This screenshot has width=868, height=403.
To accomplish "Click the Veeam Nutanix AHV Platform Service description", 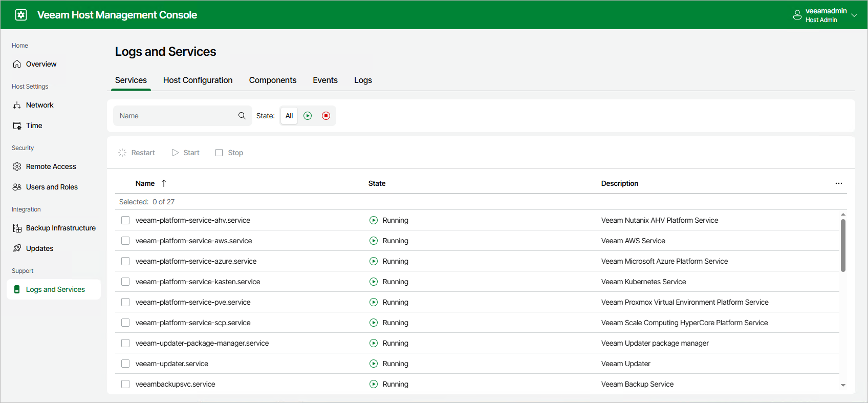I will pos(660,220).
